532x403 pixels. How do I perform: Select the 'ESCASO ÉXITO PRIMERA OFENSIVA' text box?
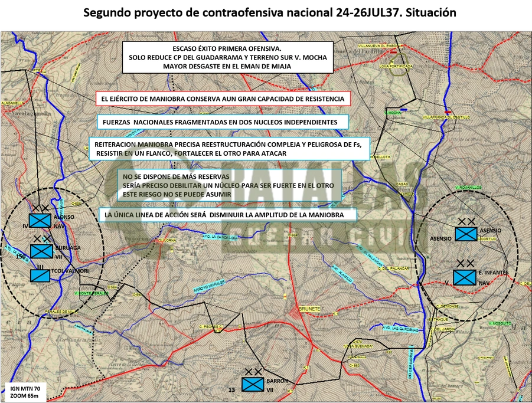coord(228,57)
